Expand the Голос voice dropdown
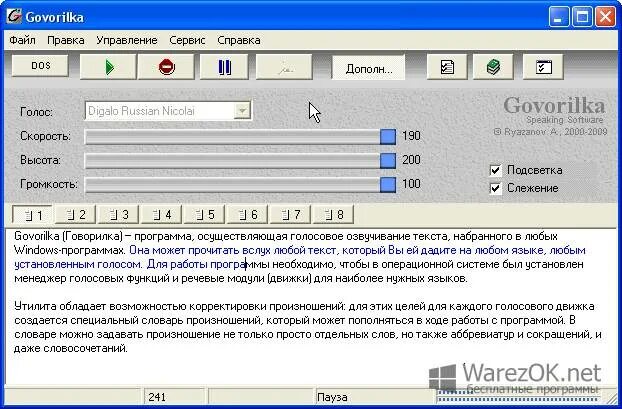 (242, 111)
